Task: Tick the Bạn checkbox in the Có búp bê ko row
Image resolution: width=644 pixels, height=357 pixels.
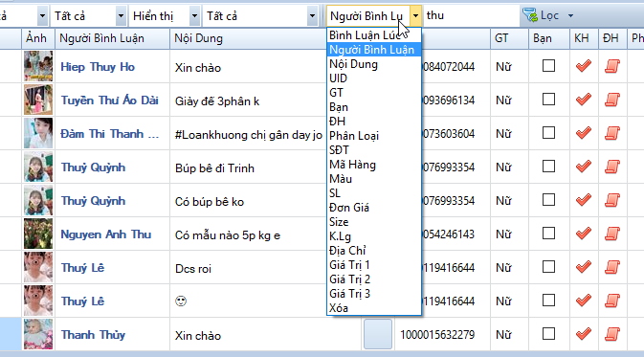Action: pyautogui.click(x=548, y=200)
